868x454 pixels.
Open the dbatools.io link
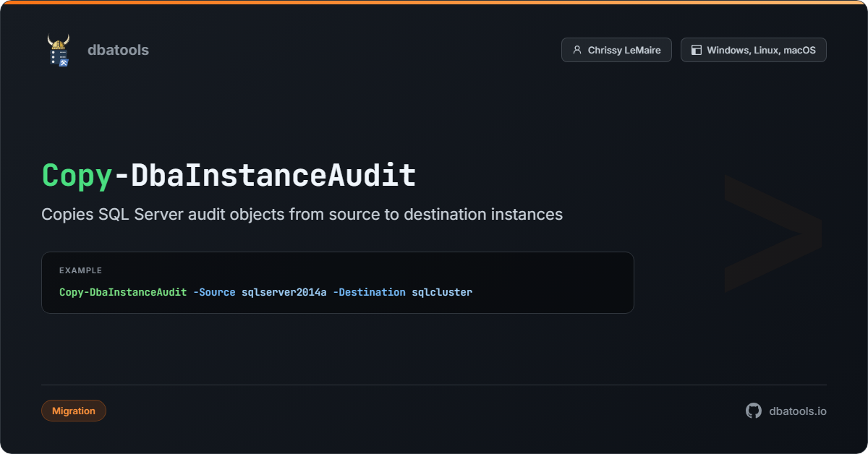[798, 411]
